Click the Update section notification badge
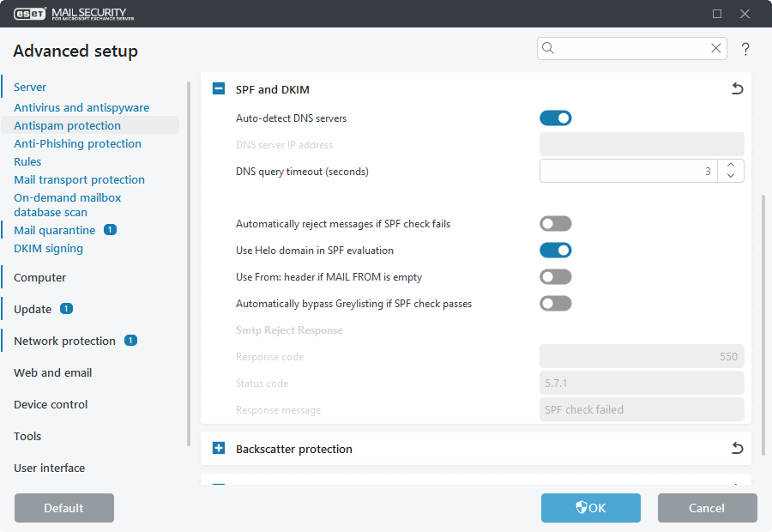 click(66, 309)
